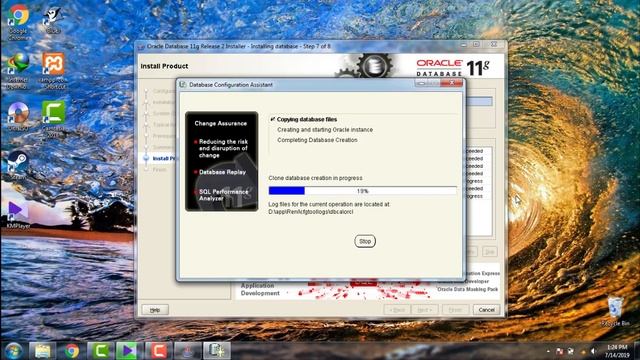Open File Explorer from the taskbar
This screenshot has width=640, height=360.
click(x=42, y=351)
